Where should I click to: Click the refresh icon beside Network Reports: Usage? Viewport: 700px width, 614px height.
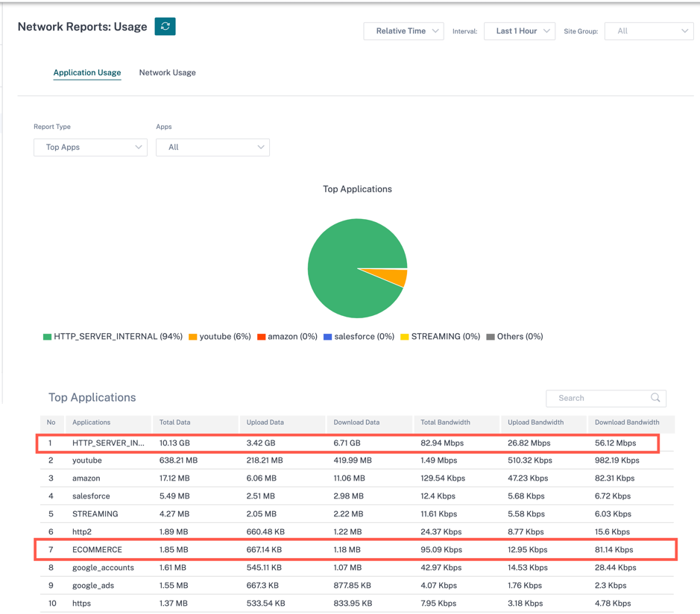click(x=165, y=26)
